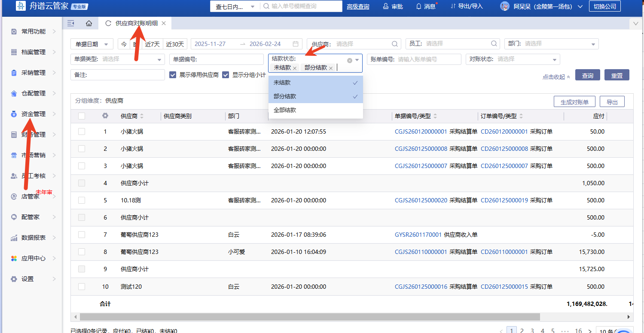Click the supplier field search magnifier icon
The width and height of the screenshot is (644, 333).
pos(395,44)
